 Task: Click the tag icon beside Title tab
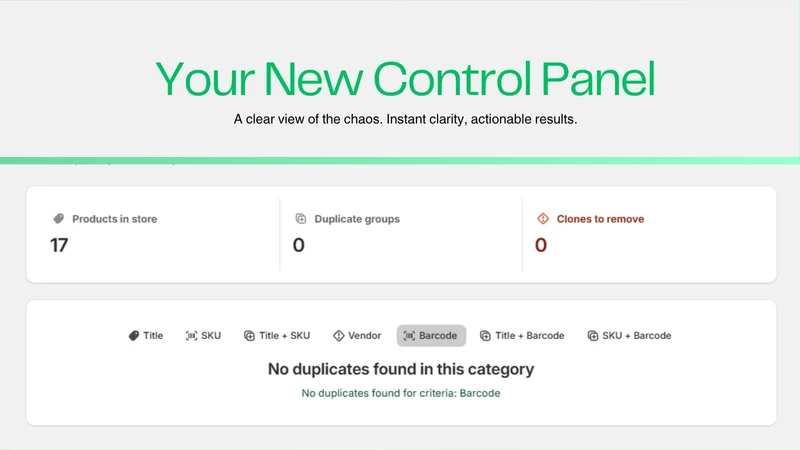pyautogui.click(x=134, y=336)
